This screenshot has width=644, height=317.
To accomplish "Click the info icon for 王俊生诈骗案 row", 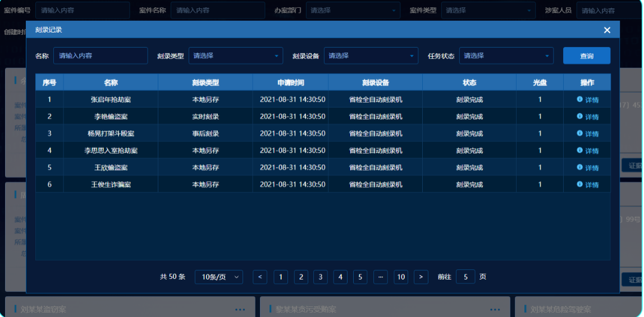I will [x=579, y=185].
